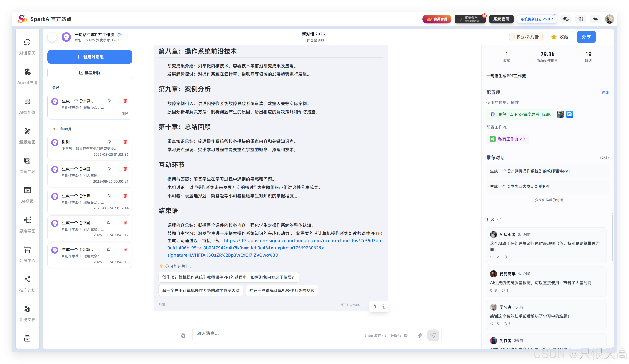Screen dimensions: 629x364
Task: Select recommended 《中国四大发明》的PPT
Action: click(x=547, y=186)
